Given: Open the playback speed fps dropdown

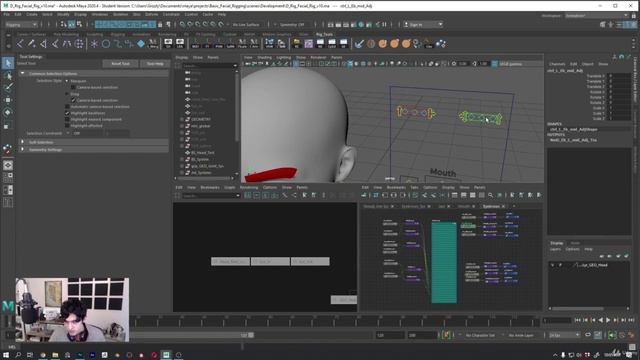Looking at the screenshot, I should click(x=564, y=335).
